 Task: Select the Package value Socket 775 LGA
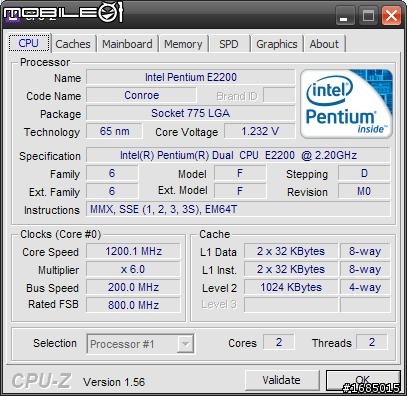pos(191,113)
